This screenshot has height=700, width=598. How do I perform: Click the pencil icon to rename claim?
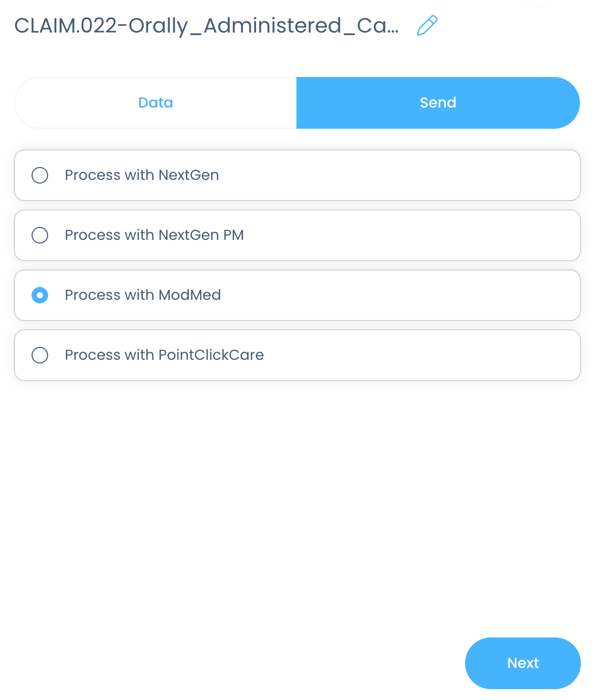[x=427, y=25]
